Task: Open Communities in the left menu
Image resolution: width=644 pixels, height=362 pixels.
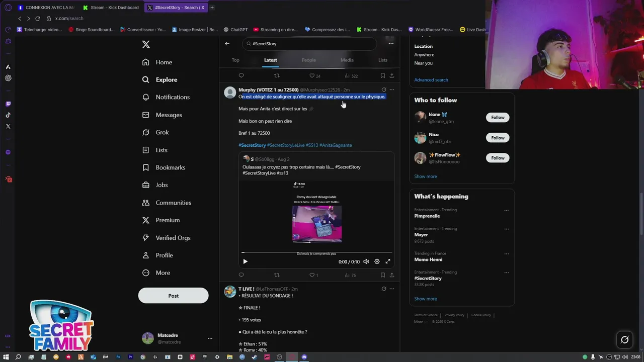Action: coord(167,203)
